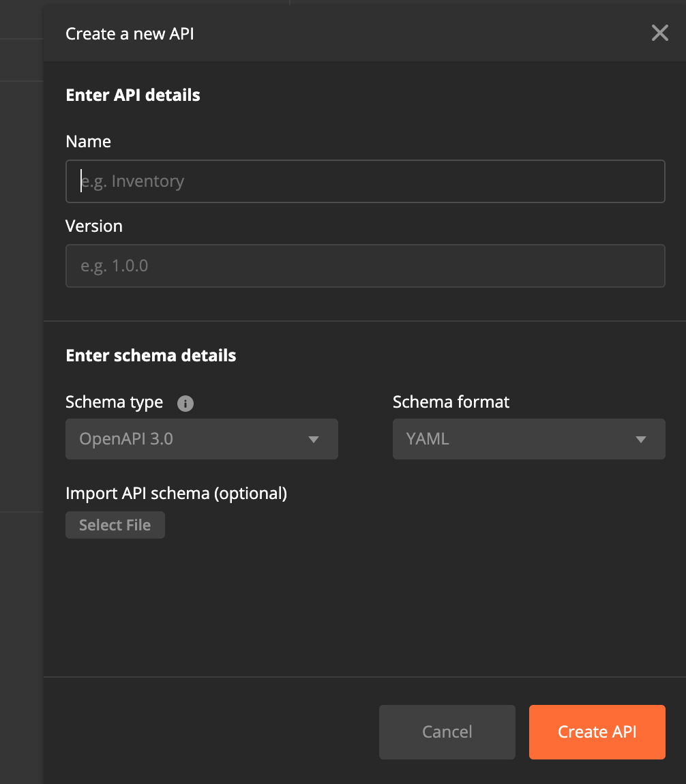
Task: Open the YAML schema format dropdown
Action: click(518, 439)
